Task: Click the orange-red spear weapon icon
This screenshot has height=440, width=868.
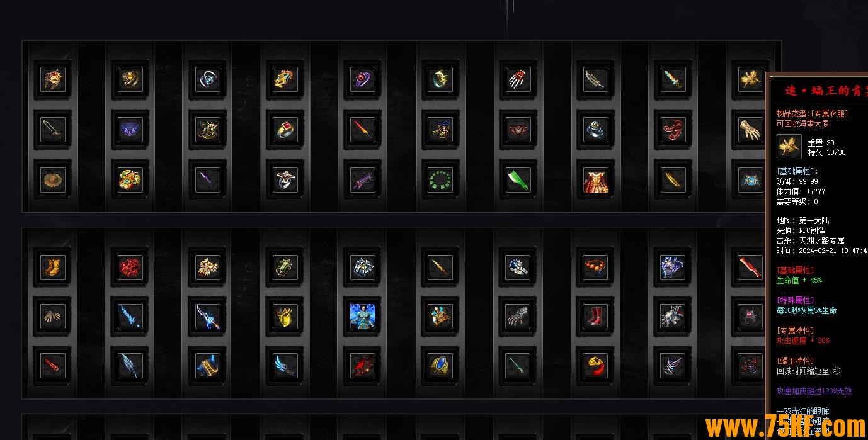Action: click(x=363, y=130)
